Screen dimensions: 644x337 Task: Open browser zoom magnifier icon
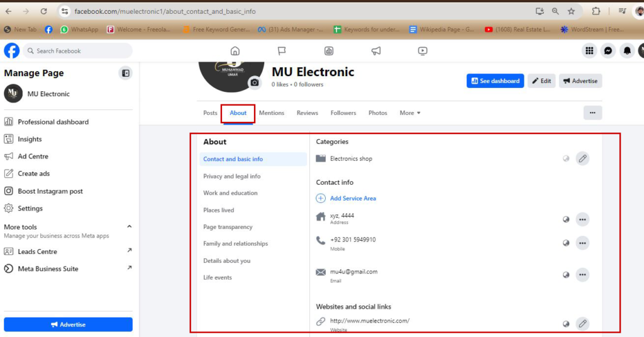pos(555,11)
